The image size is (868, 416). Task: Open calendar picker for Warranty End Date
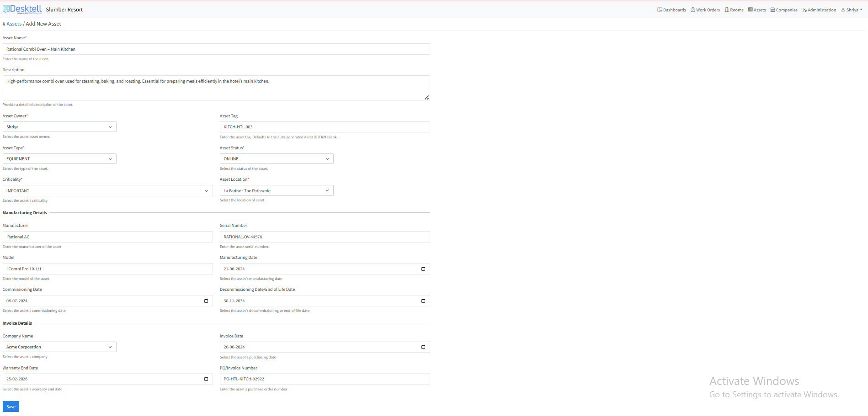206,379
